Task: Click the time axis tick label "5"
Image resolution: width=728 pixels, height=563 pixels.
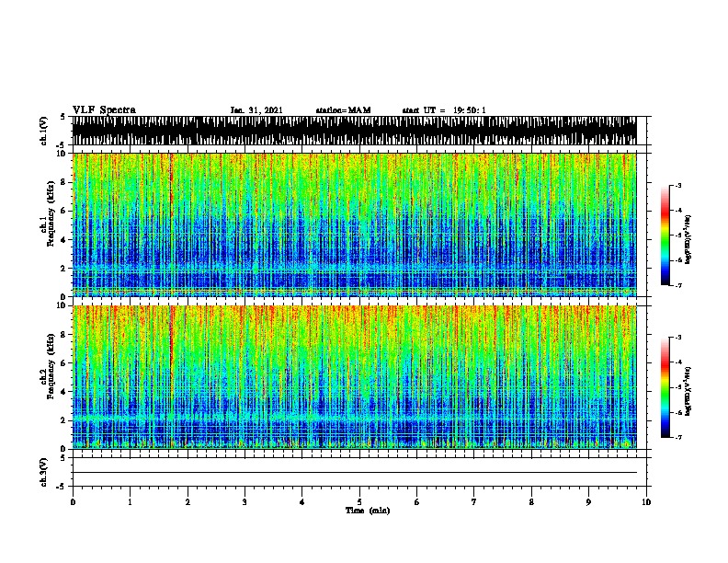Action: 359,502
